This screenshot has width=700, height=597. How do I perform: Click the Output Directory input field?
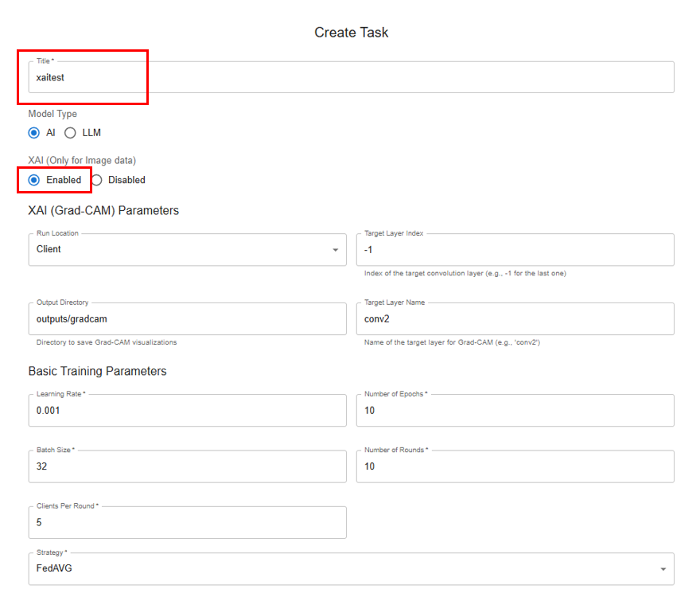click(187, 318)
